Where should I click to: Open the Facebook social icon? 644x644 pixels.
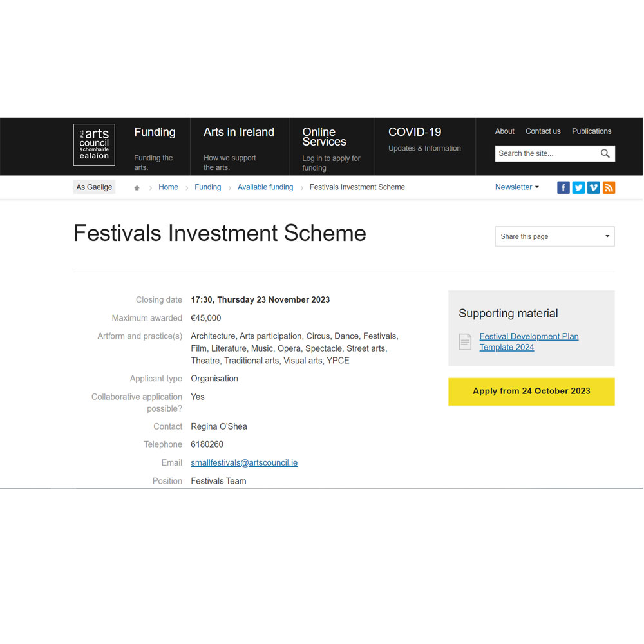(x=563, y=187)
